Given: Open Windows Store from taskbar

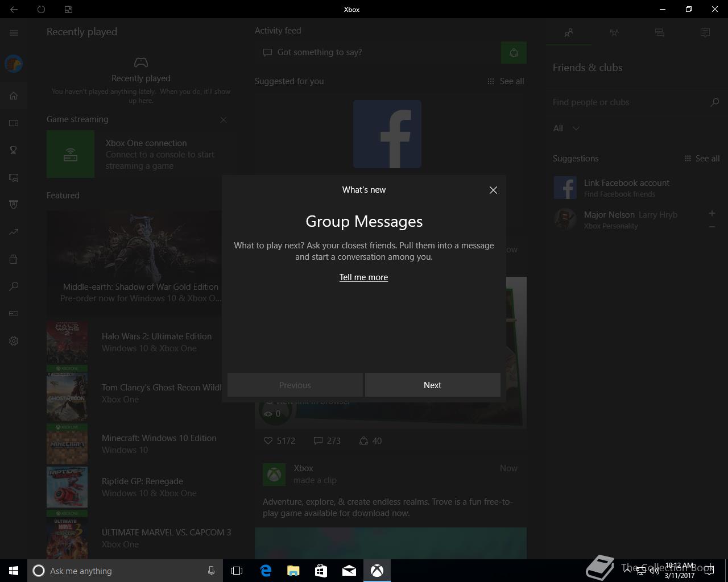Looking at the screenshot, I should coord(321,571).
